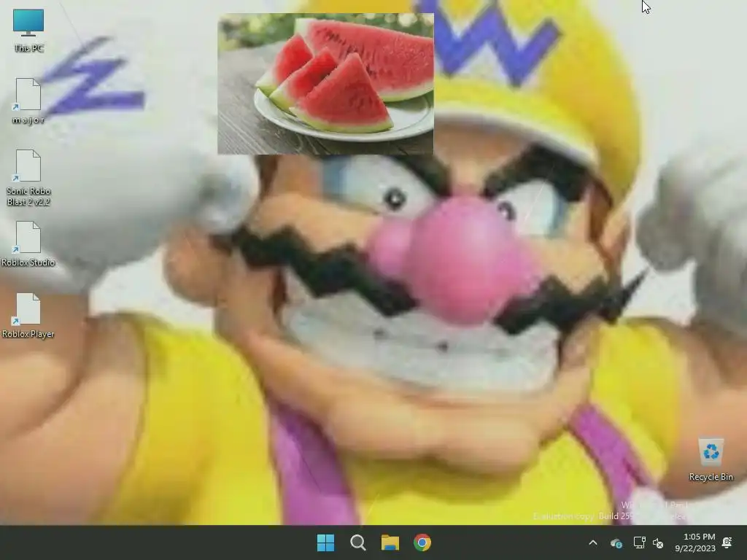Open the network status tray icon
The height and width of the screenshot is (560, 747).
click(639, 542)
